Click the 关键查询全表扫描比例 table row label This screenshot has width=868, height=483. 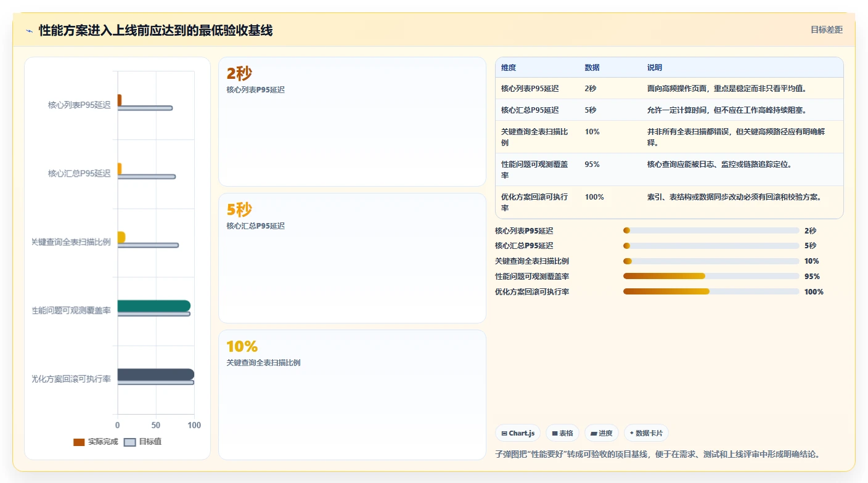pos(534,137)
